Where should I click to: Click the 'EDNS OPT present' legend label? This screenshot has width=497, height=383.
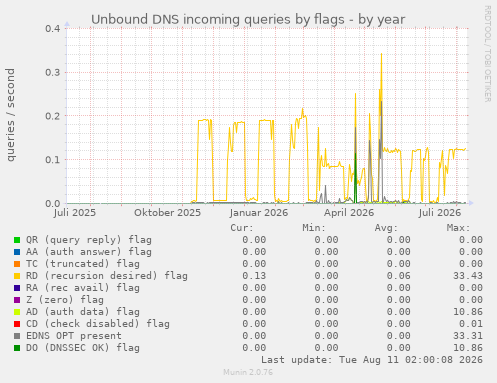74,336
